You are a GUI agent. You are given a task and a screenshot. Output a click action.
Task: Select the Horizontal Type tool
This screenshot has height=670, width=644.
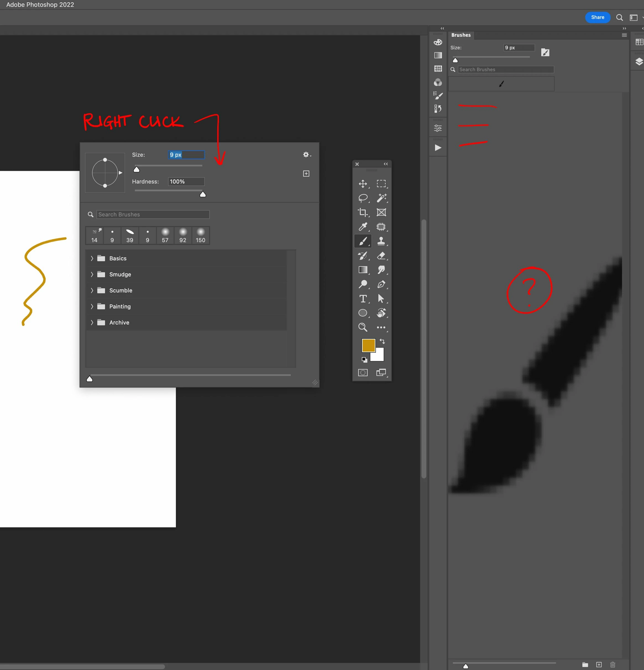[363, 299]
